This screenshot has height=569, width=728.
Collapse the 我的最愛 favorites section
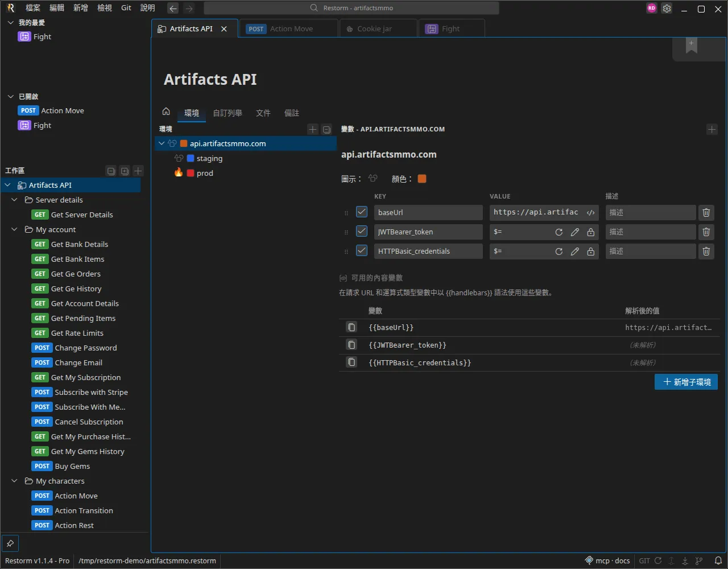pos(10,23)
